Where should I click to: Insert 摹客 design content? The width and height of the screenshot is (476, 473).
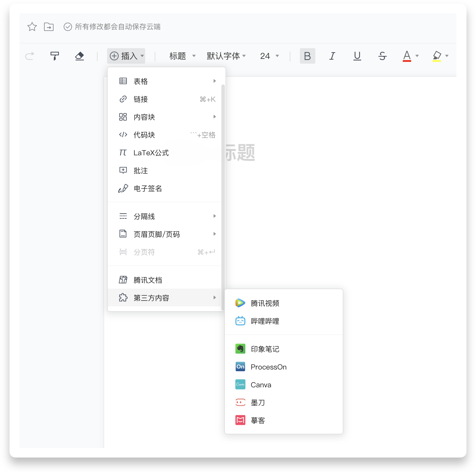pos(284,420)
